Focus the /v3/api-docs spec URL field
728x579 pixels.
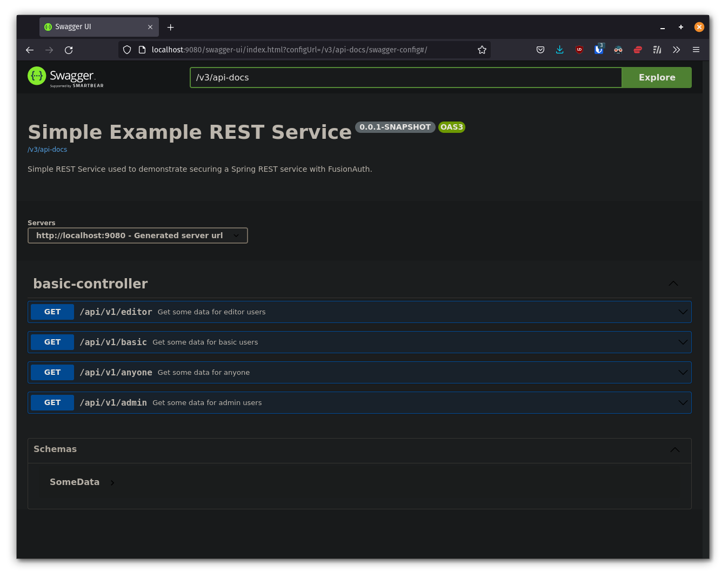(406, 77)
